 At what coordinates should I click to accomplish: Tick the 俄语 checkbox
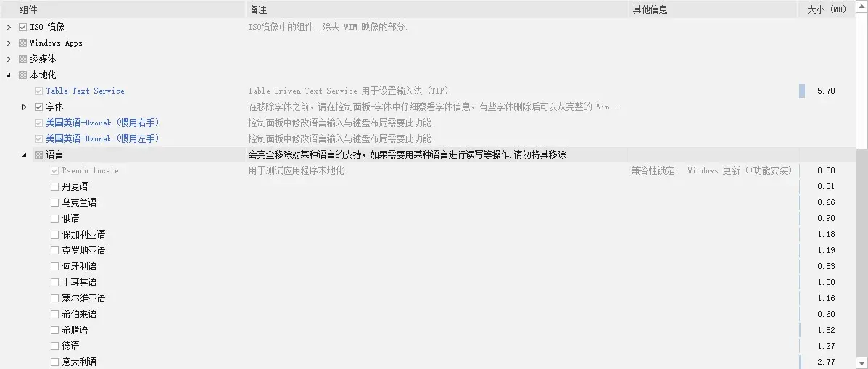tap(54, 218)
